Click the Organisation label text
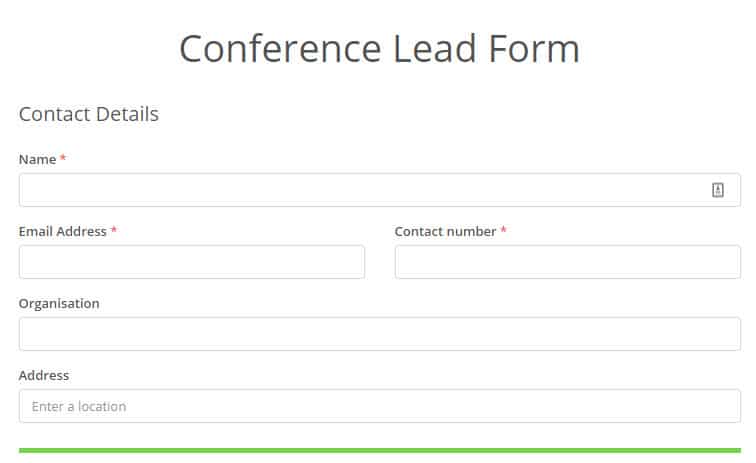This screenshot has width=756, height=463. (x=59, y=304)
